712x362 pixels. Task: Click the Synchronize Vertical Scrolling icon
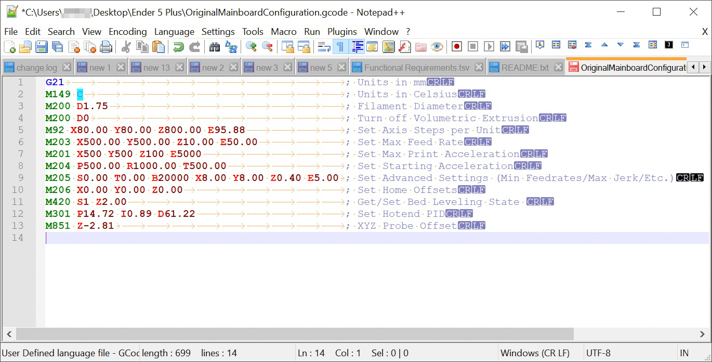coord(287,46)
